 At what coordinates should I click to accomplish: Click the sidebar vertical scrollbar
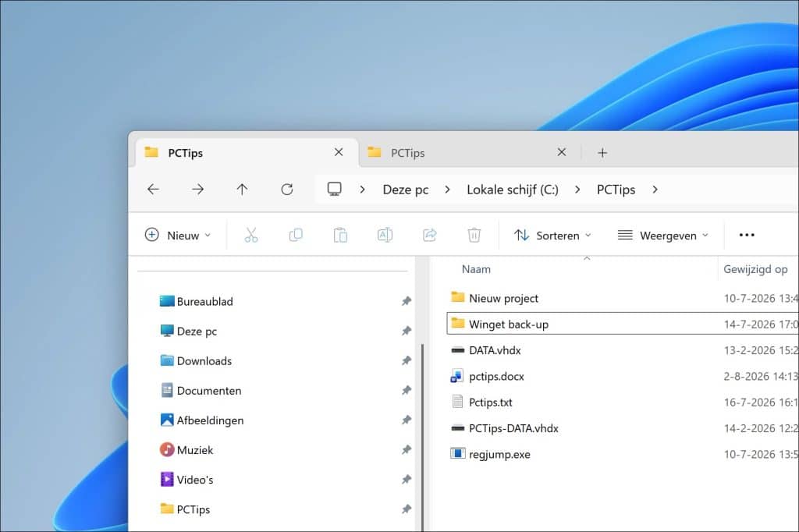(422, 438)
